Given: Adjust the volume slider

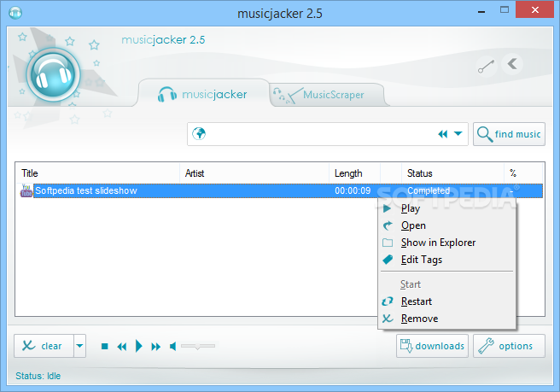Looking at the screenshot, I should [x=198, y=346].
